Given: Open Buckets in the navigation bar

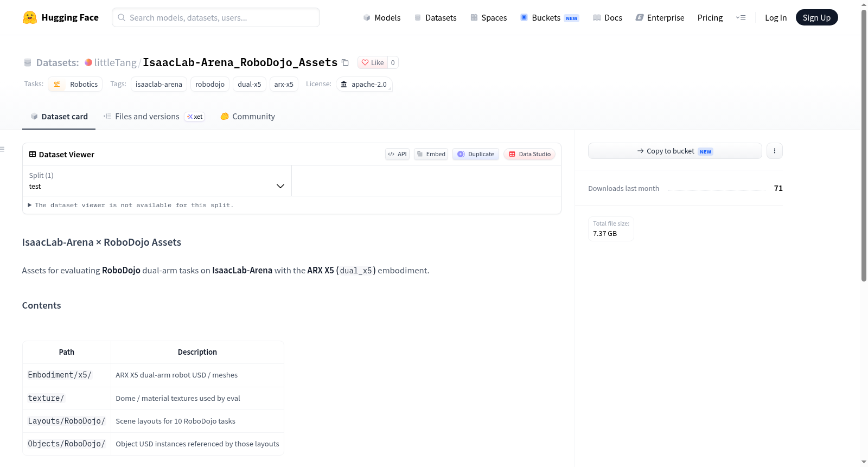Looking at the screenshot, I should pos(550,17).
